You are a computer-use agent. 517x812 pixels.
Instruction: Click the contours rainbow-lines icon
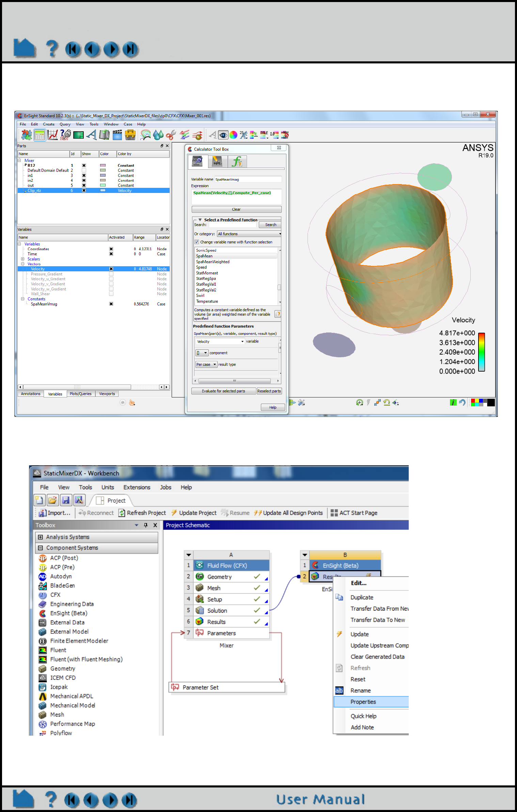145,135
